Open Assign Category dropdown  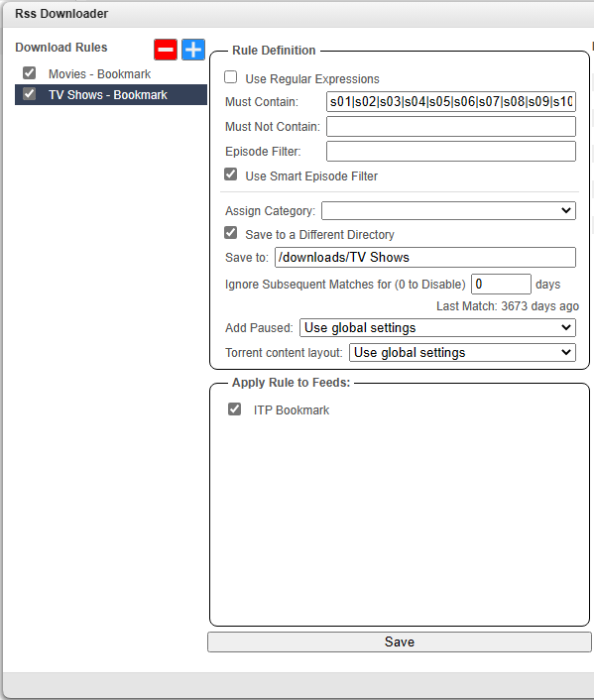[448, 211]
